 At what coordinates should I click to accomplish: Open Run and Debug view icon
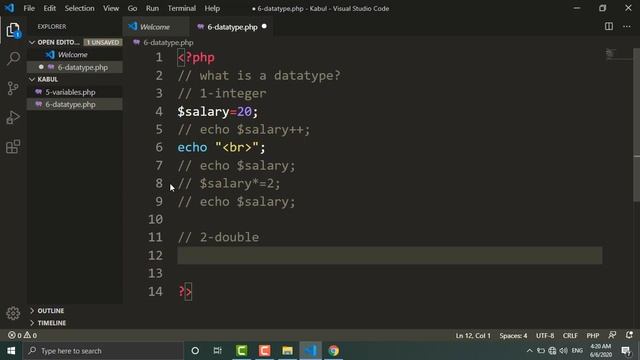click(x=13, y=118)
